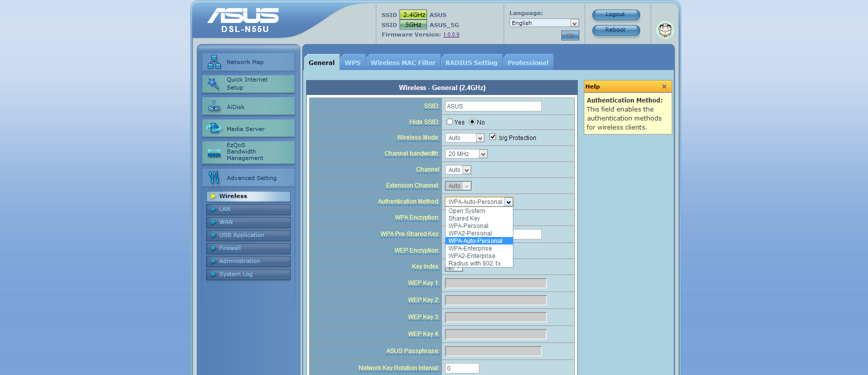Open the Wireless Mode dropdown
868x375 pixels.
coord(464,138)
